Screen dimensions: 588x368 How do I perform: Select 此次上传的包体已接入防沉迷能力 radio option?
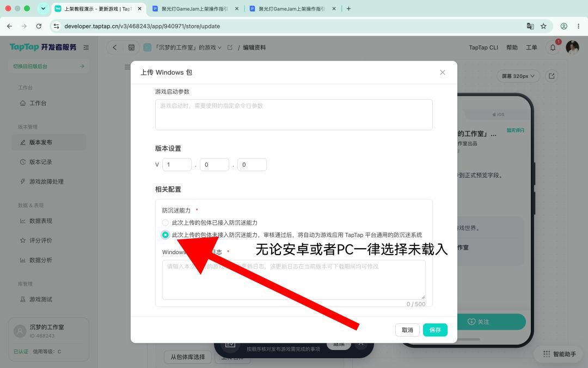pyautogui.click(x=166, y=222)
